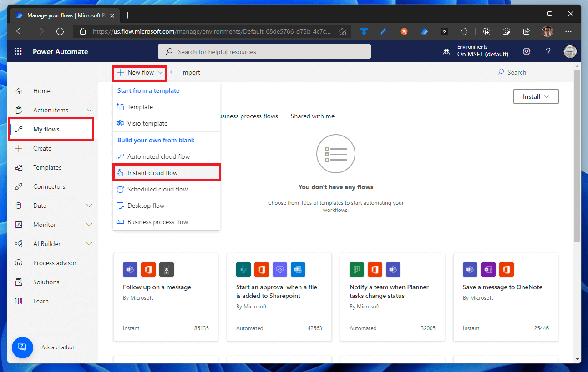Expand the Action items chevron
Viewport: 588px width, 372px height.
click(89, 110)
